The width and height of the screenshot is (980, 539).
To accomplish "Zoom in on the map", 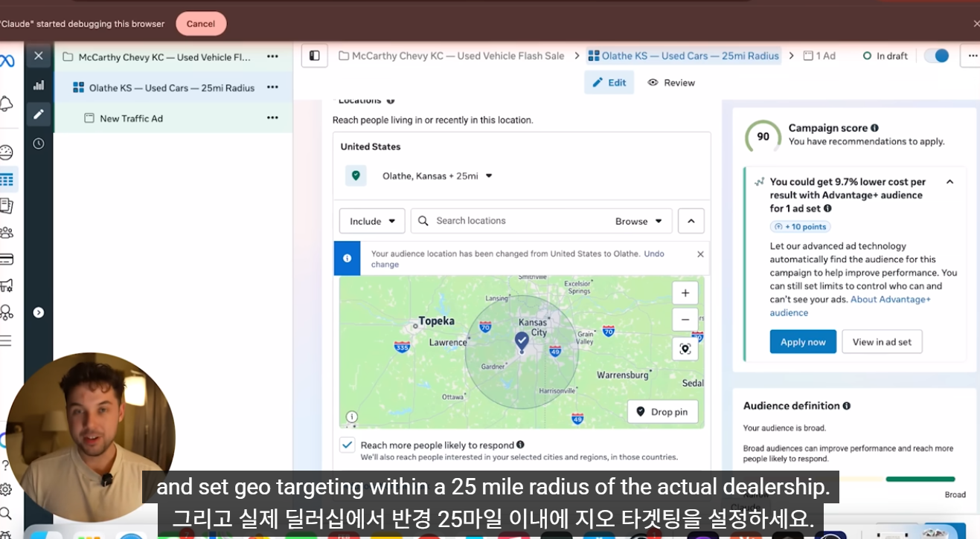I will click(x=685, y=293).
